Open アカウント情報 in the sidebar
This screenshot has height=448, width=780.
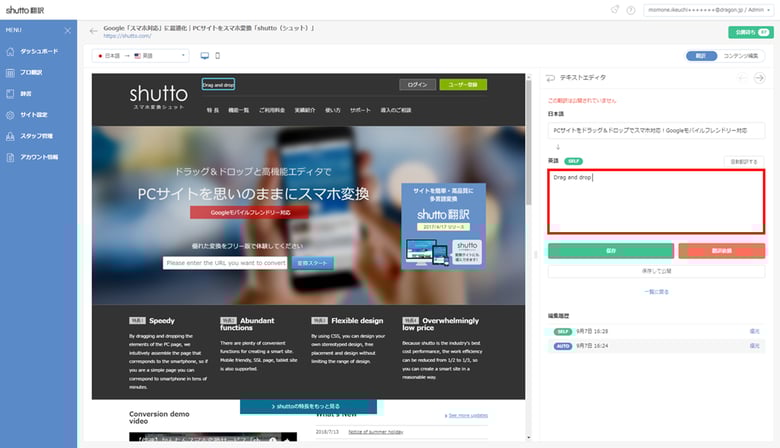(x=39, y=157)
